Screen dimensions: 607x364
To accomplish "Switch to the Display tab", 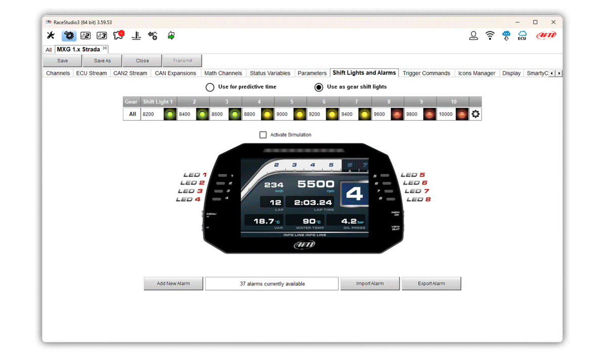I will click(511, 73).
